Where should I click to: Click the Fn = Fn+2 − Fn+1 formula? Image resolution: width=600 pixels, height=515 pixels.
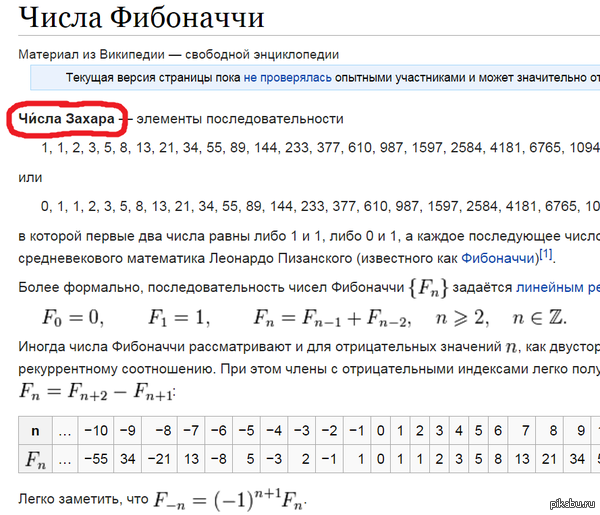click(x=97, y=392)
